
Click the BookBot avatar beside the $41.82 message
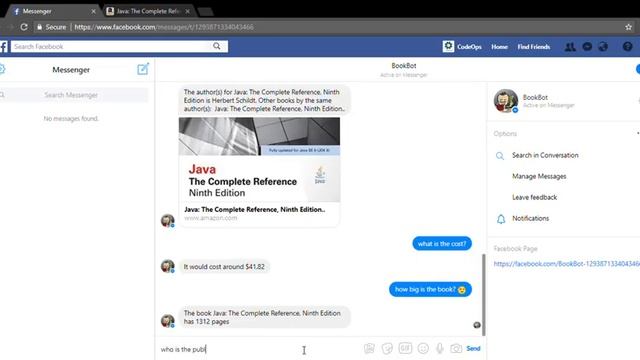167,266
